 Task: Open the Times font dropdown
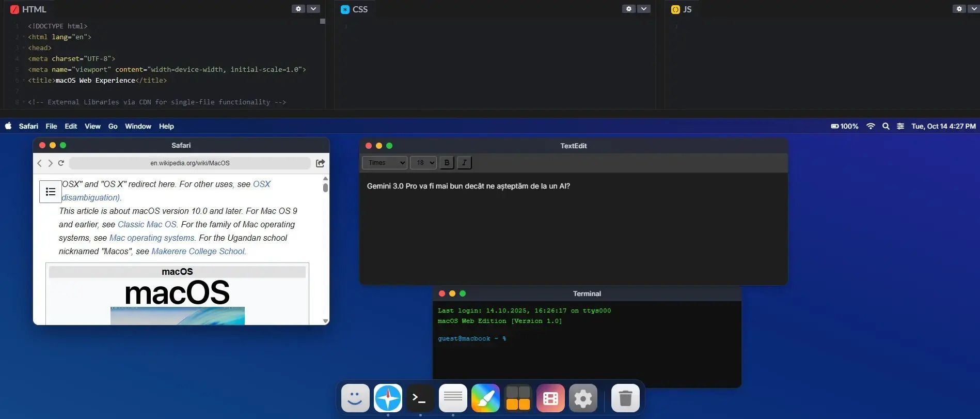click(x=385, y=163)
